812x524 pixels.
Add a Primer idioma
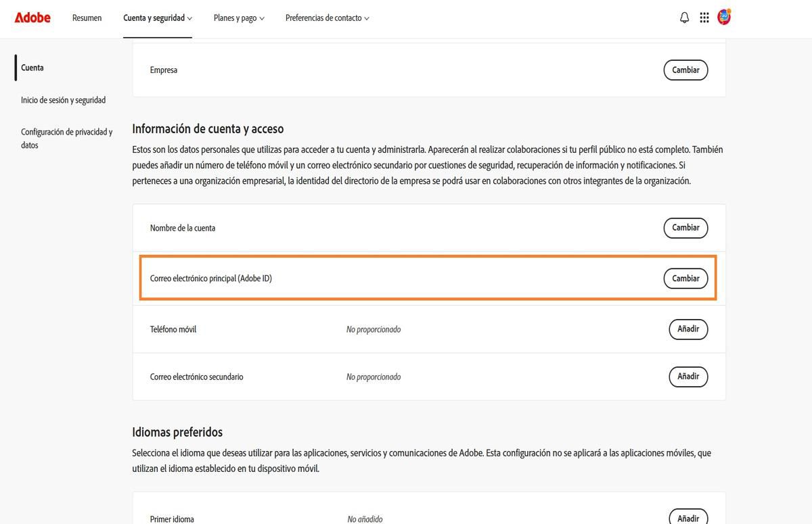688,518
